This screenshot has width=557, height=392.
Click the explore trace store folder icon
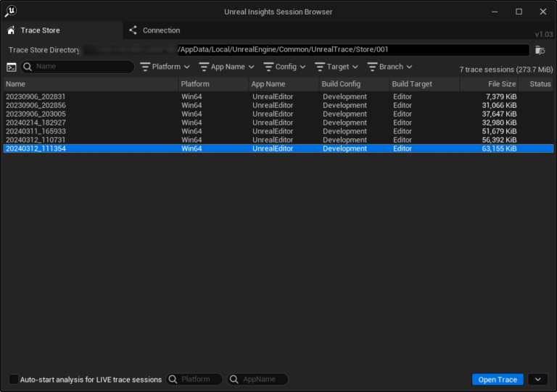click(x=540, y=50)
